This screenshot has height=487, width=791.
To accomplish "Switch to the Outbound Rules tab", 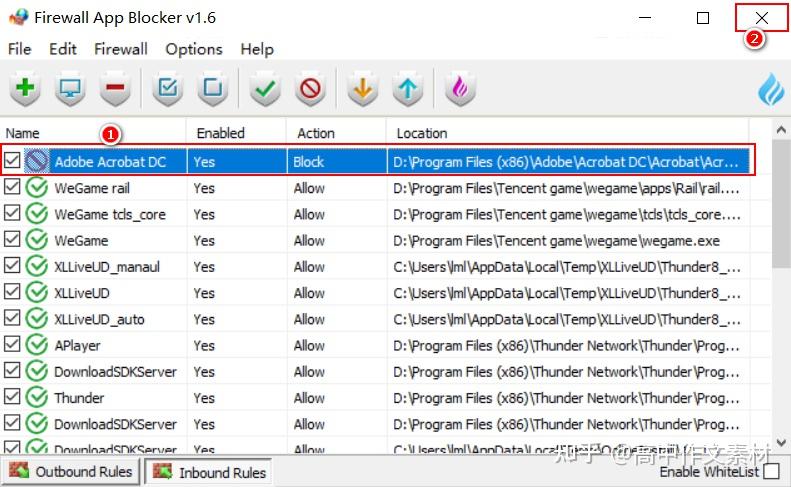I will 71,471.
